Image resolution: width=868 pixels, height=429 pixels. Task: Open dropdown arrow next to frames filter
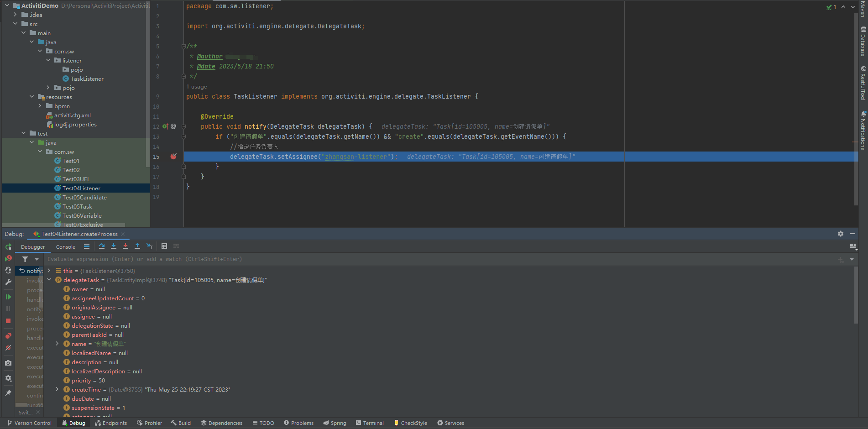click(37, 259)
